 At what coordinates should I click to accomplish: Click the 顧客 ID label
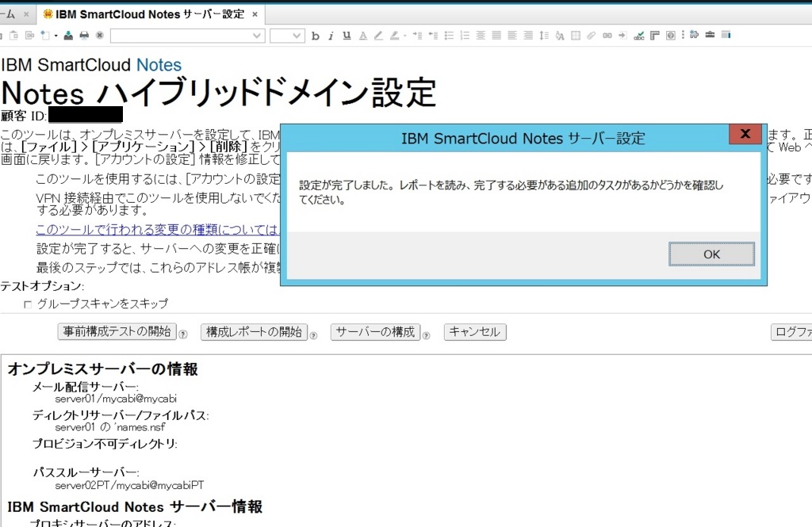24,116
